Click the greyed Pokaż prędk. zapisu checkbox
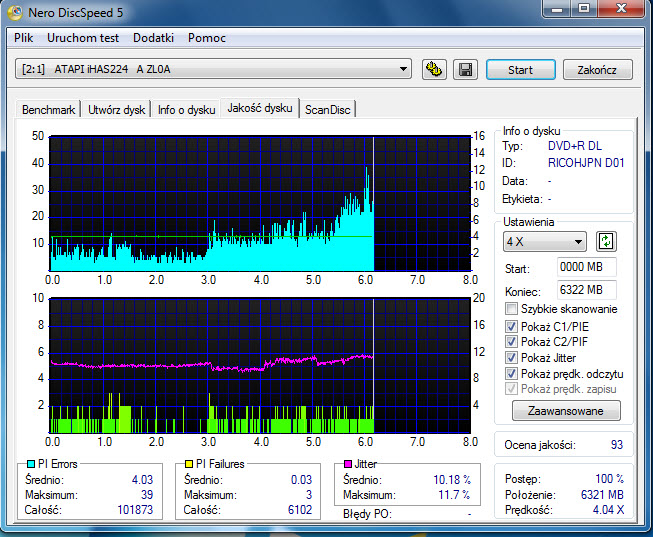This screenshot has height=537, width=653. [511, 389]
